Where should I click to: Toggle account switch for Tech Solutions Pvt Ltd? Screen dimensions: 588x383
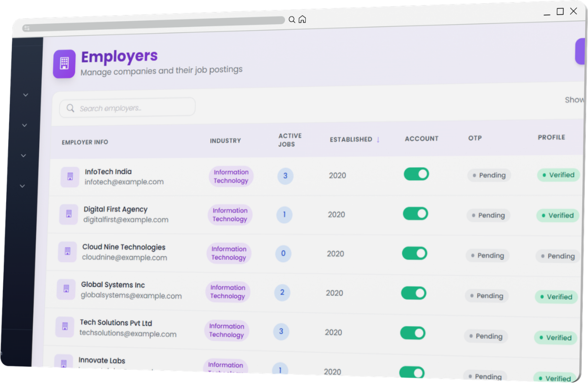(x=413, y=333)
